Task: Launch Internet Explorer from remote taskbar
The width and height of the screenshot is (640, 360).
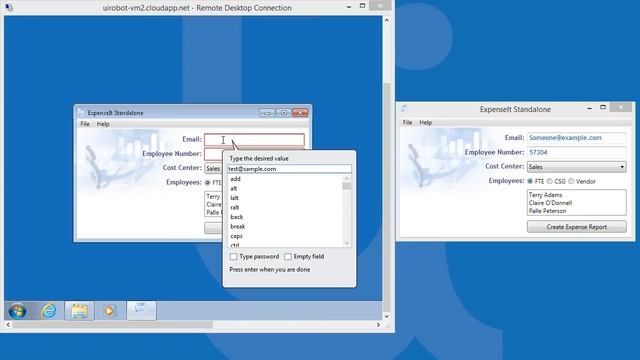Action: tap(49, 311)
